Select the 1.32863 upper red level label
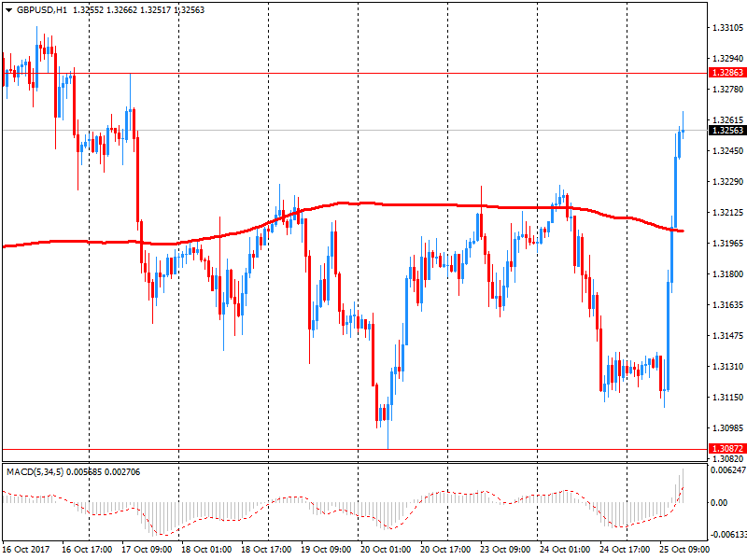 727,73
